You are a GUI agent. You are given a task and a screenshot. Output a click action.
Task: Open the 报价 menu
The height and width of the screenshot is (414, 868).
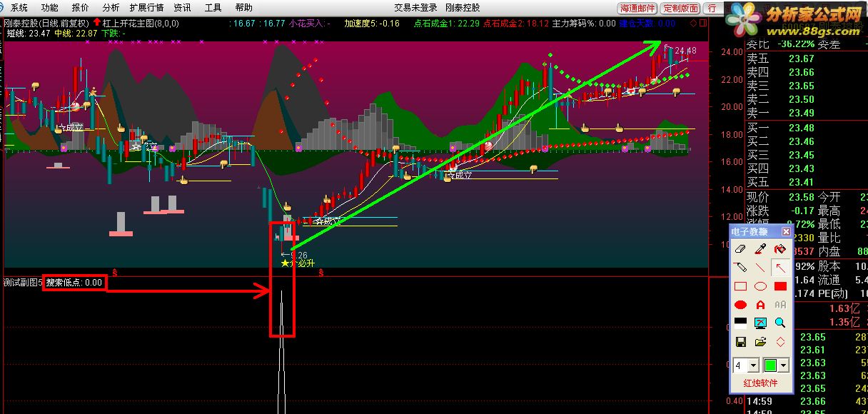tap(81, 8)
